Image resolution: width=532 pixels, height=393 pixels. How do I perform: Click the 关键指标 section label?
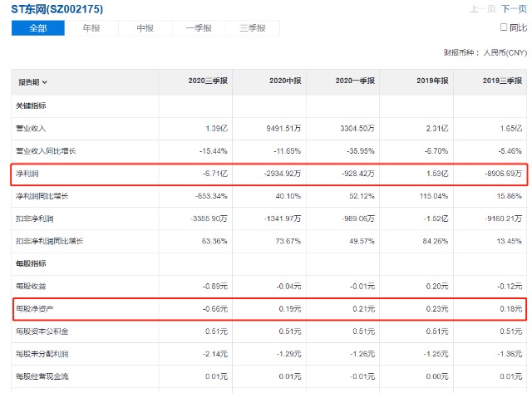(31, 106)
